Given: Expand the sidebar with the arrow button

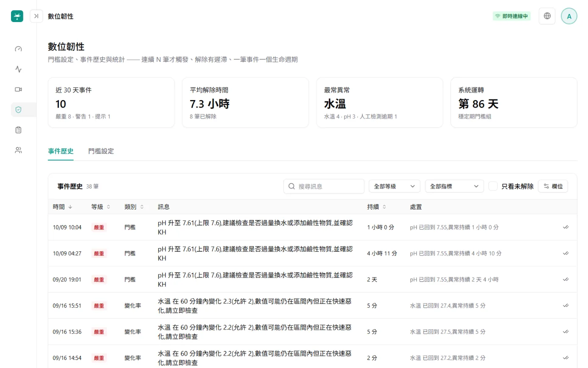Looking at the screenshot, I should [36, 16].
